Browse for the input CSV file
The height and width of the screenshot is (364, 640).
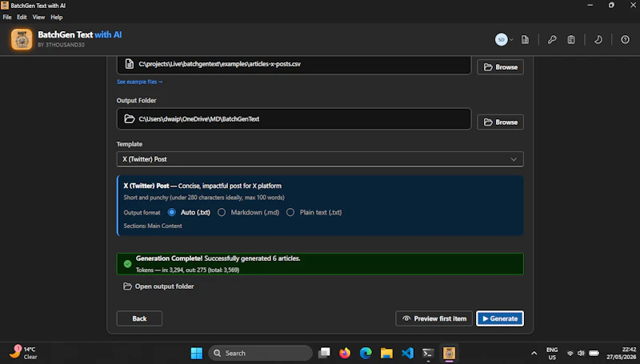point(501,67)
